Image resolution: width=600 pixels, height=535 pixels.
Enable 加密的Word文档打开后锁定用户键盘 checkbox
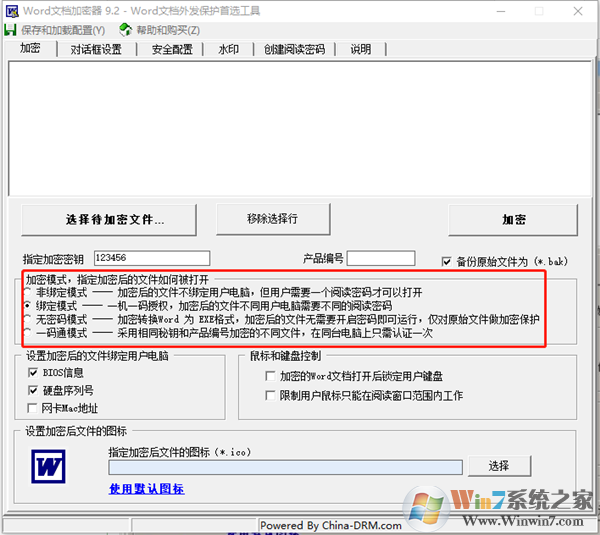click(270, 376)
